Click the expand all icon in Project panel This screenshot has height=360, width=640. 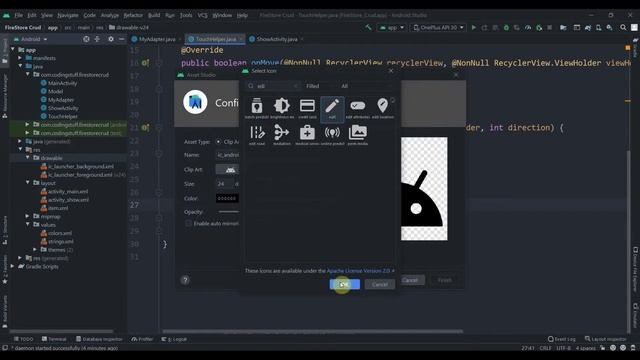click(97, 39)
